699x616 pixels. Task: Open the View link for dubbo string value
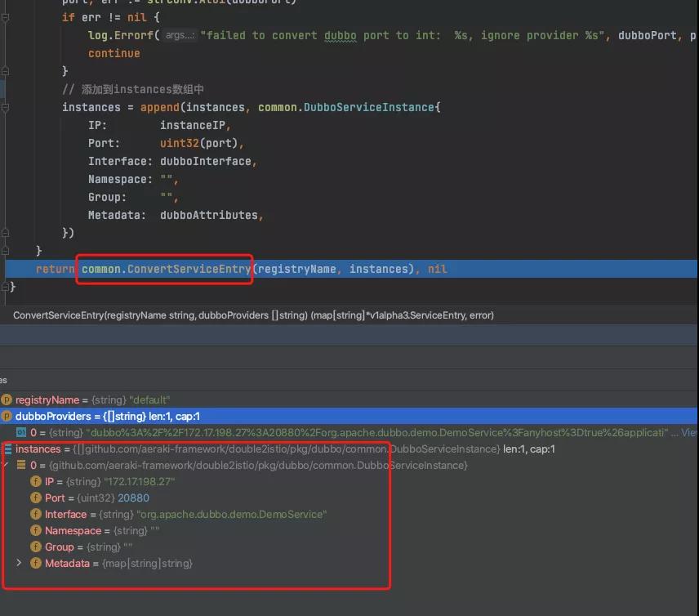[x=689, y=432]
